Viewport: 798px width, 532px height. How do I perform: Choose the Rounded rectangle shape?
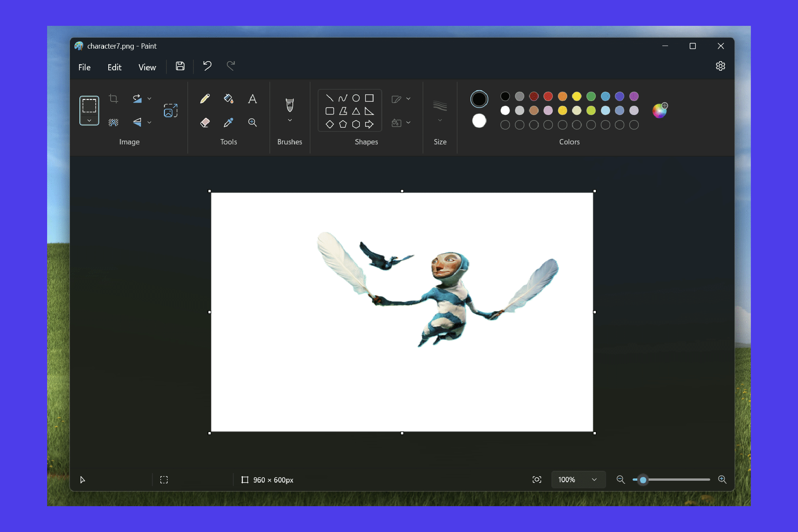click(330, 111)
